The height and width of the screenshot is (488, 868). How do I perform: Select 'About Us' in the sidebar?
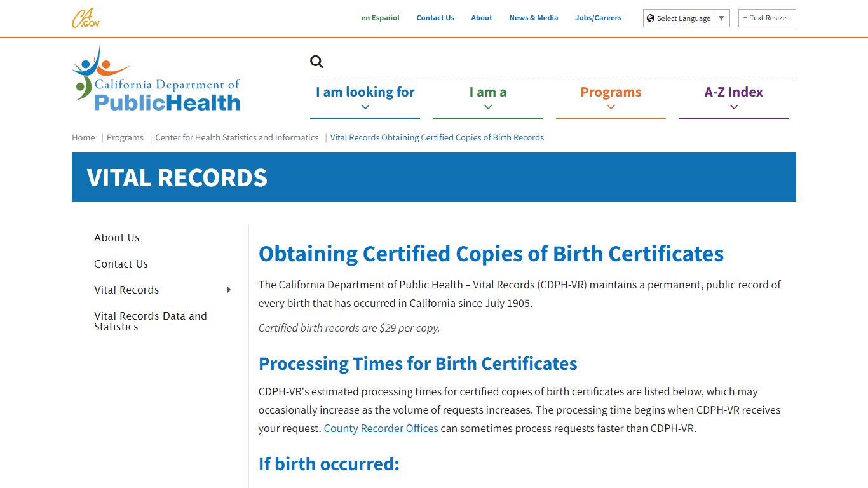click(x=116, y=238)
